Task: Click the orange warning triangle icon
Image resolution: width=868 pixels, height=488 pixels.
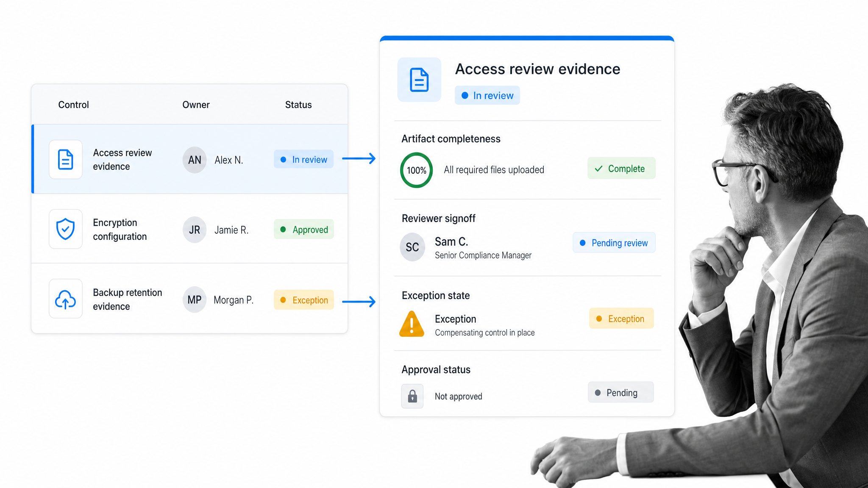Action: pyautogui.click(x=412, y=324)
